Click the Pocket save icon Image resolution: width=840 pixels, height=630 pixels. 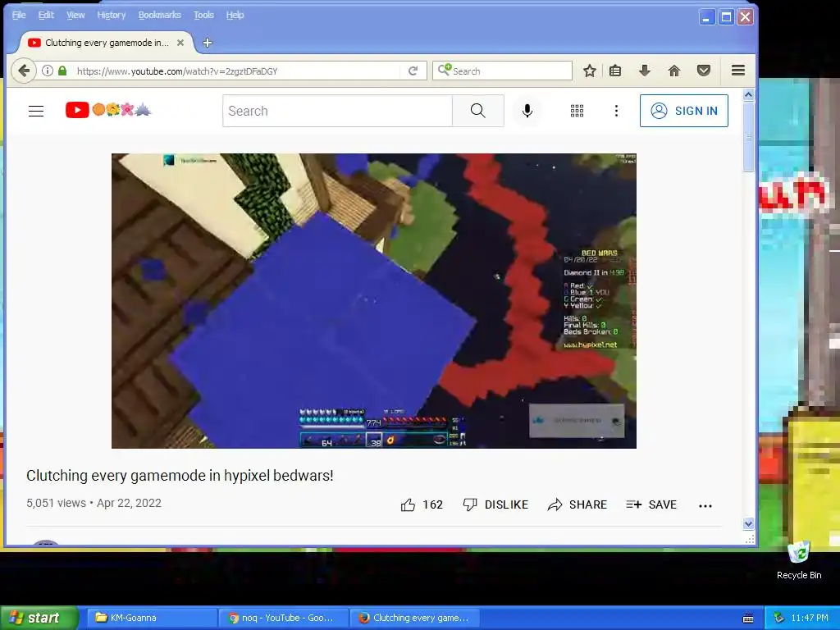[703, 71]
